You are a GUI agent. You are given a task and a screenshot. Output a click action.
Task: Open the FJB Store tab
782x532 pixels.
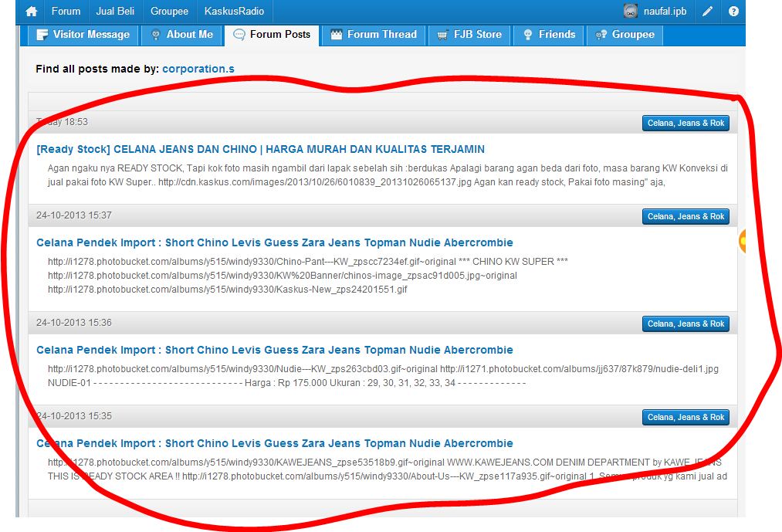coord(469,35)
